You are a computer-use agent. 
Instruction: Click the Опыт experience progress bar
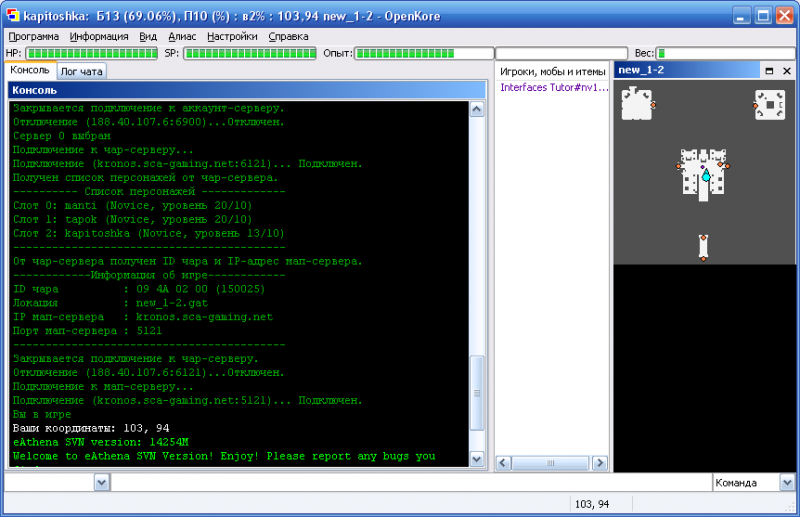[x=424, y=53]
